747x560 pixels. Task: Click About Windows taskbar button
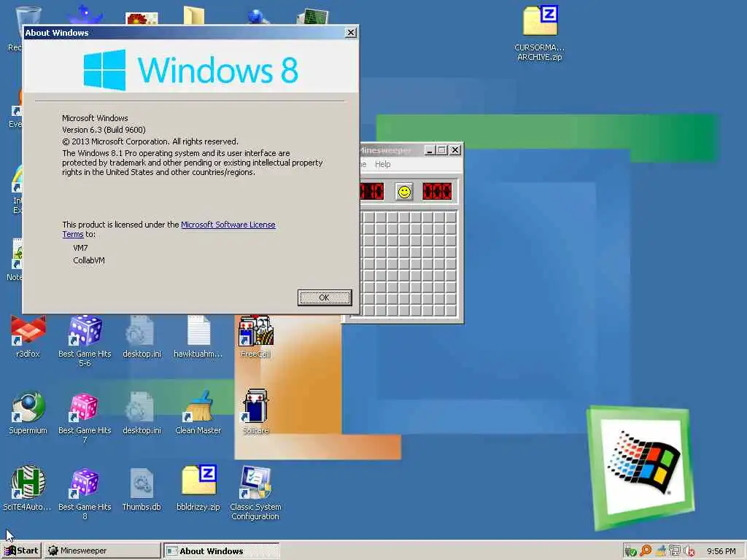pos(222,551)
